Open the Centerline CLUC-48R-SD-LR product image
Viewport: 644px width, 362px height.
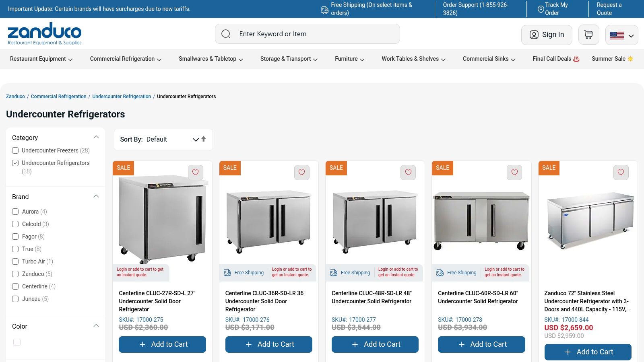pyautogui.click(x=375, y=221)
